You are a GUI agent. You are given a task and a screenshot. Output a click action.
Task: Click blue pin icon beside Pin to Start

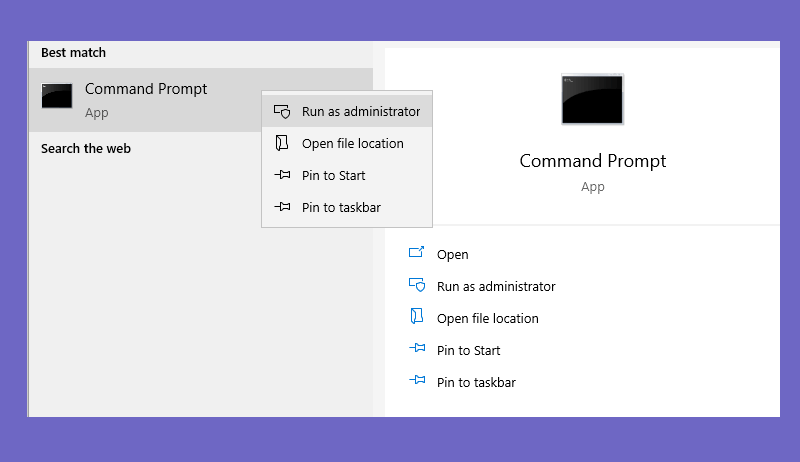[417, 348]
